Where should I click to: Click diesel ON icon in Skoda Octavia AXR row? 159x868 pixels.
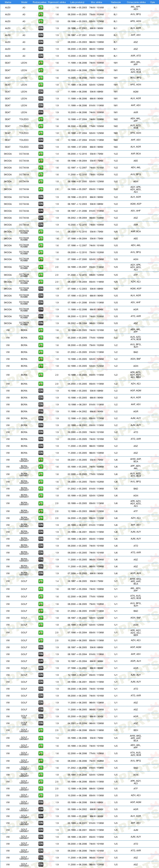(40, 225)
